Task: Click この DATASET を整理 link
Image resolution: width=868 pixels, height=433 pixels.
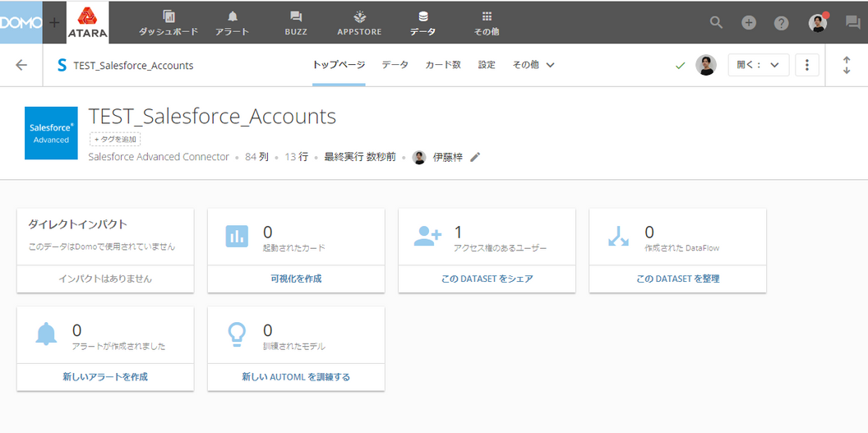Action: click(x=677, y=279)
